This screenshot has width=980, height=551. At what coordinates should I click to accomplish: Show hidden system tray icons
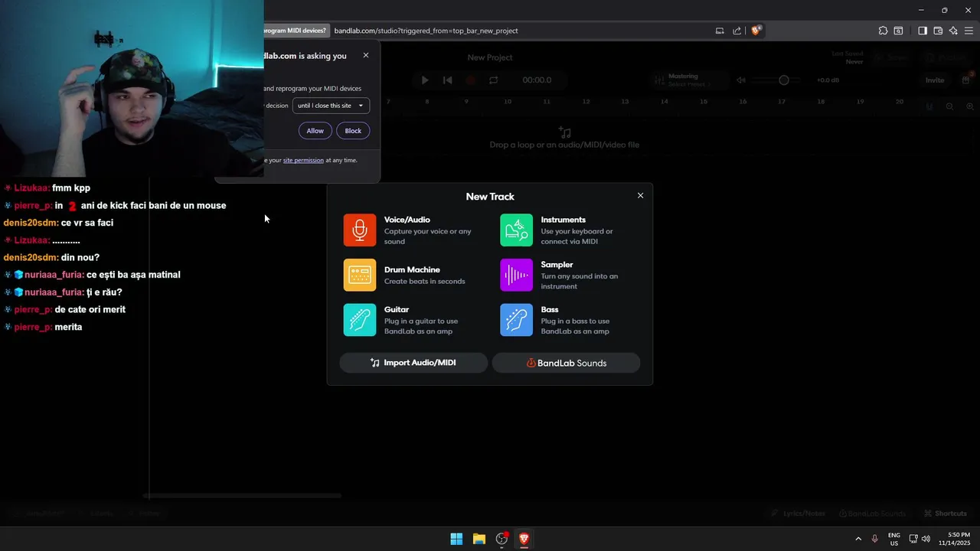coord(858,539)
